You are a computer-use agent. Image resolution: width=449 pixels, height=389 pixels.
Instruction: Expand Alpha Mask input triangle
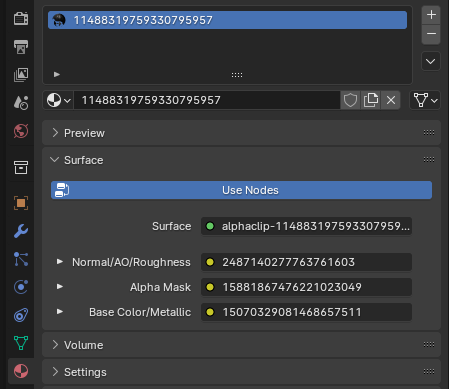coord(60,286)
